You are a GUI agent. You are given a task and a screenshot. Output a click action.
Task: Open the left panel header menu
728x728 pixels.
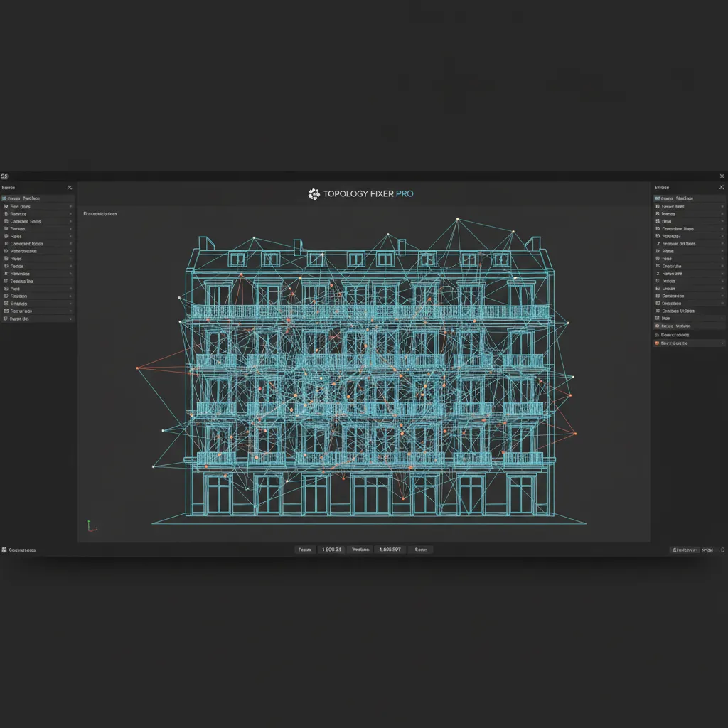pyautogui.click(x=69, y=187)
